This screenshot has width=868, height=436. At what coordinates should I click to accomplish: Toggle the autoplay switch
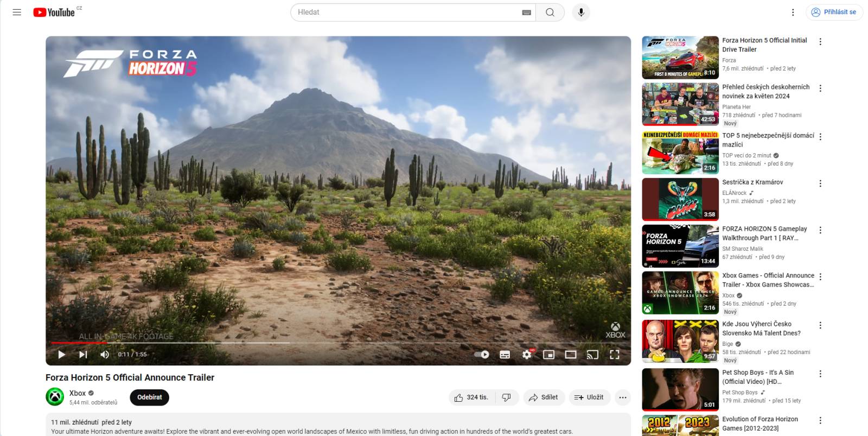point(482,355)
